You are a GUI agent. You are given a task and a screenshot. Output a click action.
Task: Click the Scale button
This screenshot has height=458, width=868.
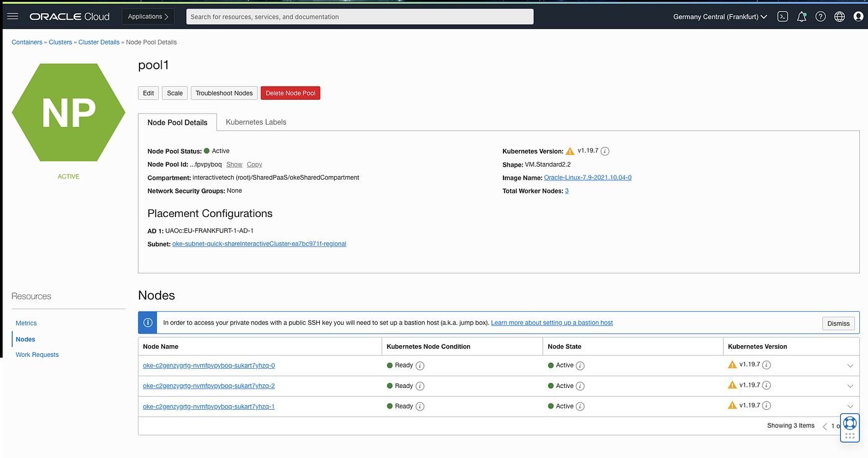coord(175,93)
